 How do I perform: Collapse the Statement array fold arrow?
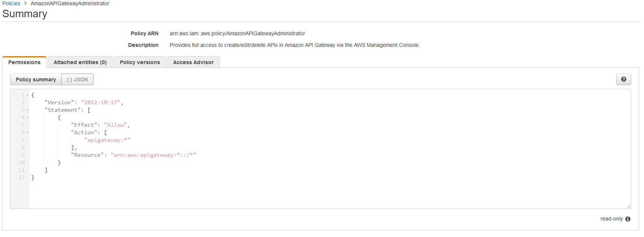[x=27, y=110]
